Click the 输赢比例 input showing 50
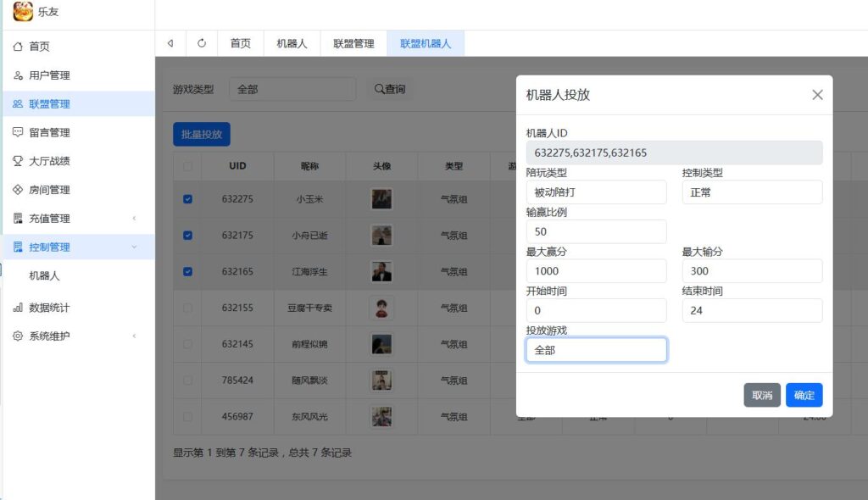868x500 pixels. click(596, 231)
